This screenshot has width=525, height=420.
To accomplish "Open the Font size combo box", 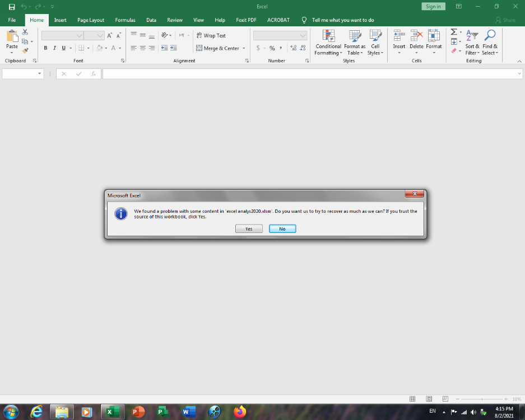I will [x=94, y=35].
